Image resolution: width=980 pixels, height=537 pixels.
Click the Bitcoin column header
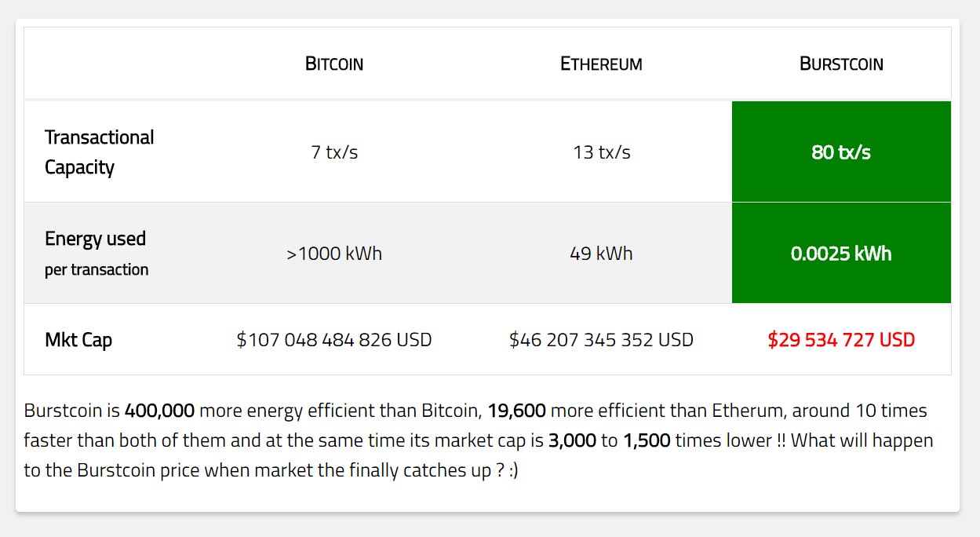334,64
